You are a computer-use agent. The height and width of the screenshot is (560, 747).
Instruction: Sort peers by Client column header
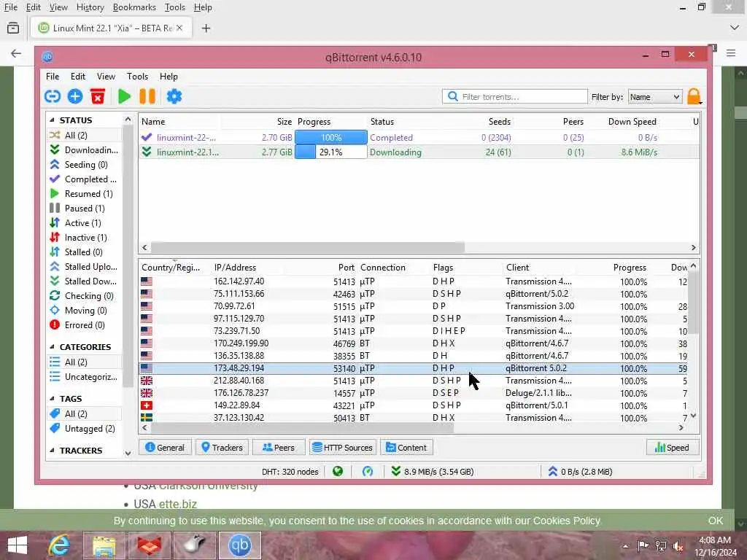517,268
